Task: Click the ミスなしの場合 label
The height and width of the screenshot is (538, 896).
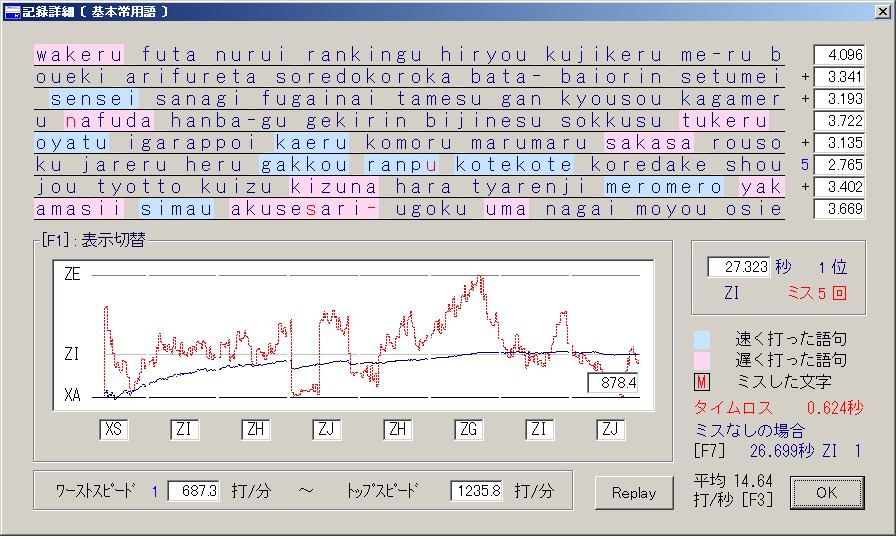Action: click(x=750, y=430)
